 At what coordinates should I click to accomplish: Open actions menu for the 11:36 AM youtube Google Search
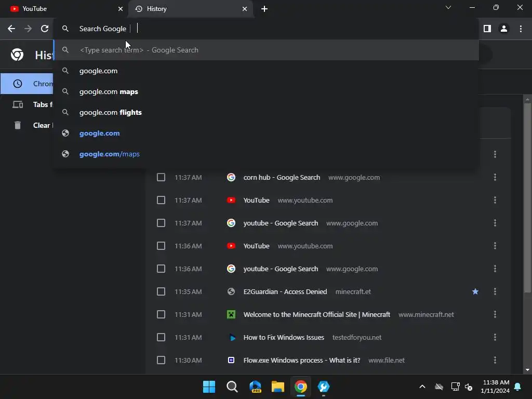click(495, 269)
